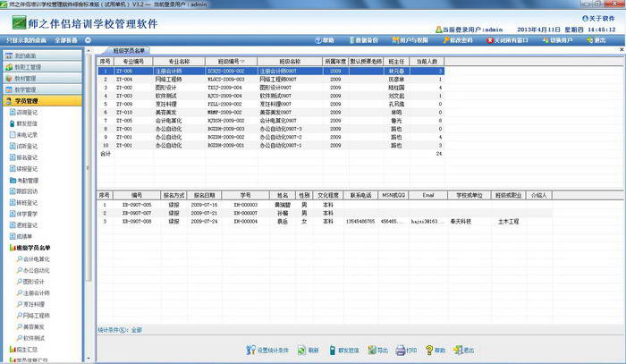
Task: Open 退班登记 in the sidebar
Action: 23,225
